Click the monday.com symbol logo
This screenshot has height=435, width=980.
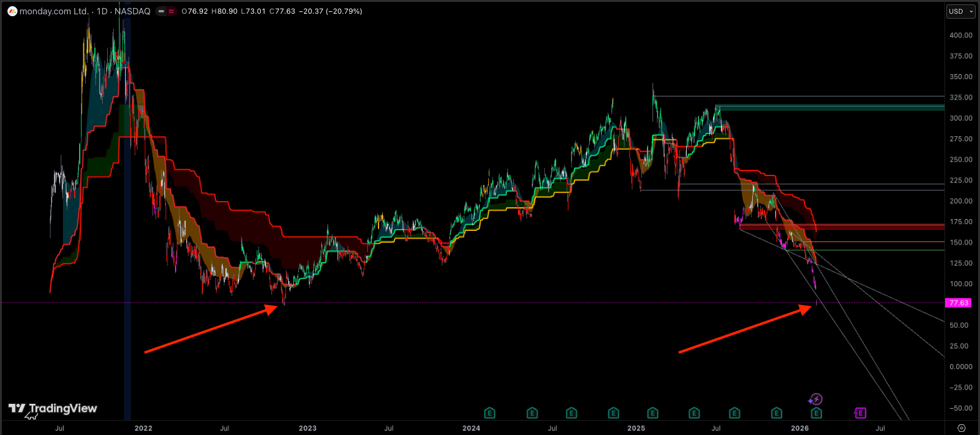coord(12,11)
